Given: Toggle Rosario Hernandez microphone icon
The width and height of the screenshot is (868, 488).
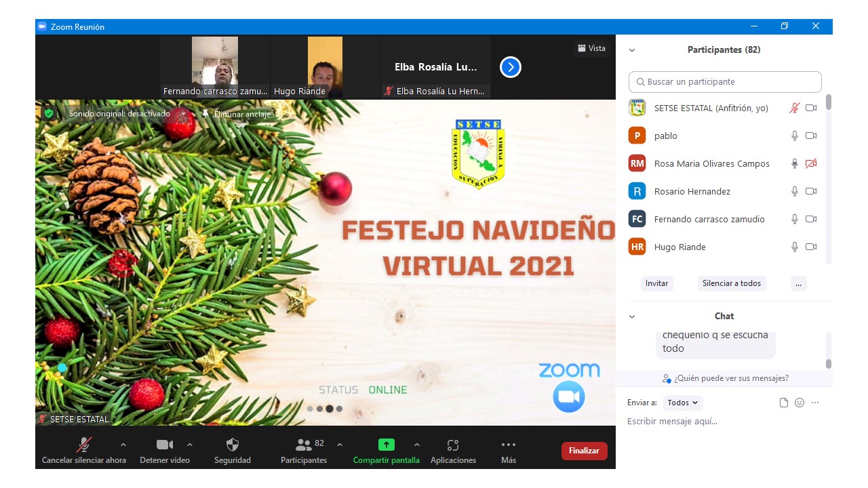Looking at the screenshot, I should (795, 191).
